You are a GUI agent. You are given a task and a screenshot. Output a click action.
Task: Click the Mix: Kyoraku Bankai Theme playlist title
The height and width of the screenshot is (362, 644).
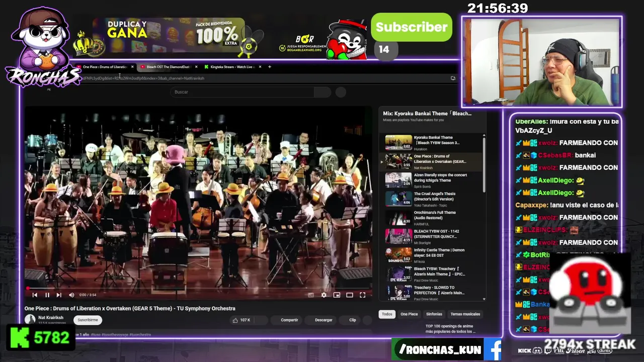(427, 114)
